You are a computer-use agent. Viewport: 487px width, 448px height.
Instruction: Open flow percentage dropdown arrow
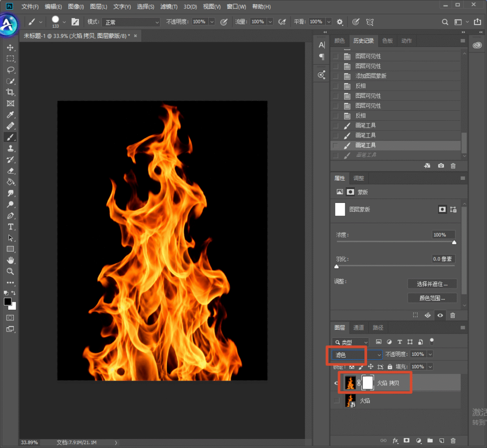(270, 22)
